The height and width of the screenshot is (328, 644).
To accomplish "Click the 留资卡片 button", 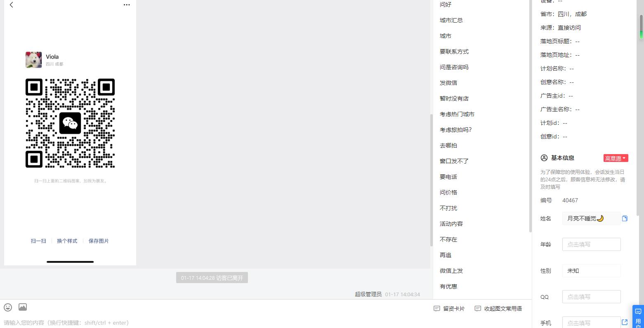I will point(449,309).
